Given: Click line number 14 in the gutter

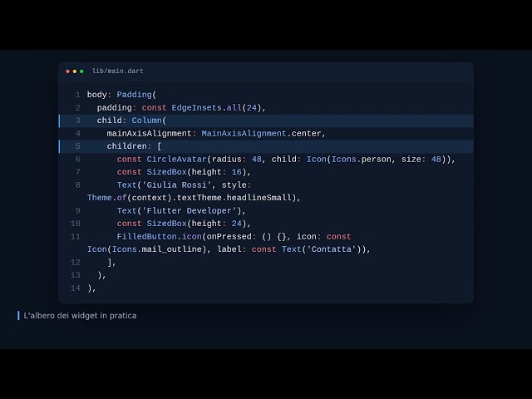Looking at the screenshot, I should (76, 288).
